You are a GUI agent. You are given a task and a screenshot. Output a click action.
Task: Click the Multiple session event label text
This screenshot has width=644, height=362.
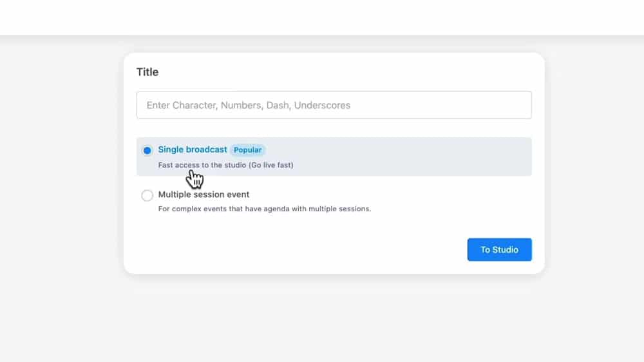click(x=204, y=195)
